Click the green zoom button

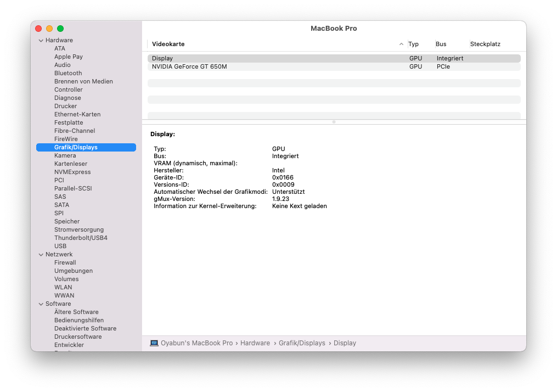tap(60, 29)
